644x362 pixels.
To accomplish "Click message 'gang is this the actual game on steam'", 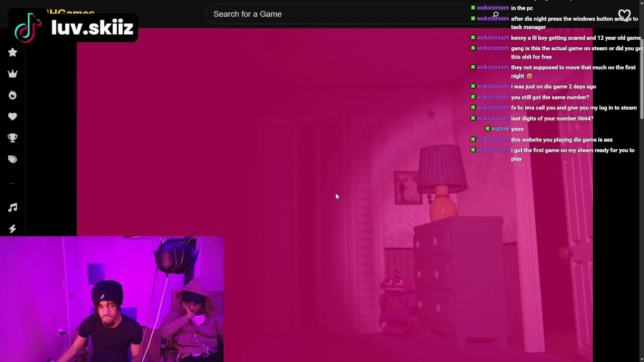I will [577, 53].
